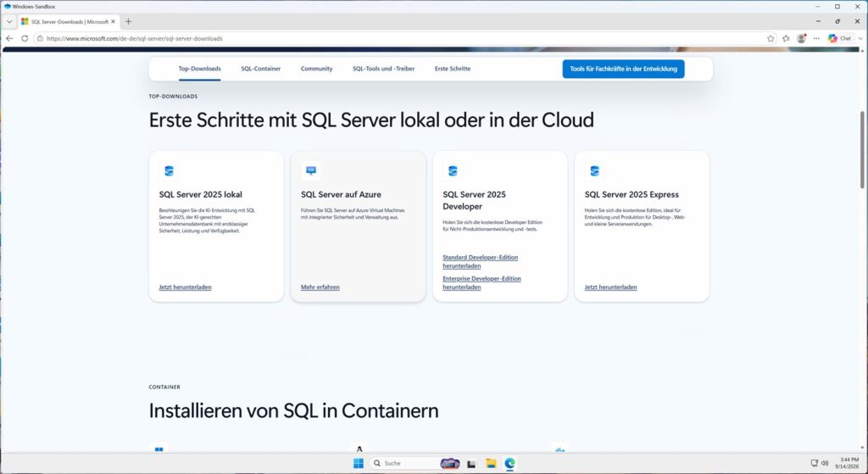
Task: Switch to the Top-Downloads tab
Action: click(x=199, y=69)
